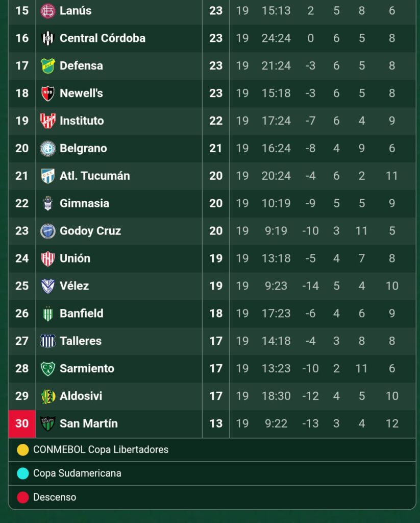Click the cyan Copa Sudamericana legend dot

(x=22, y=473)
